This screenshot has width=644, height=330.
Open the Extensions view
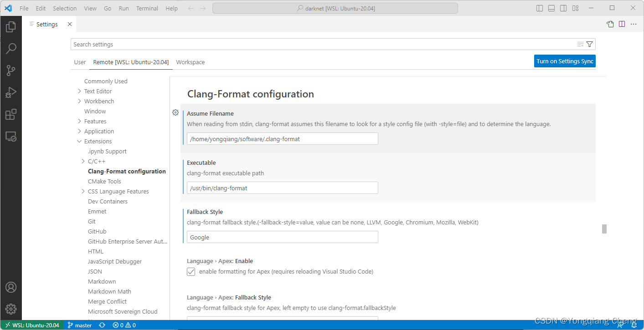11,114
